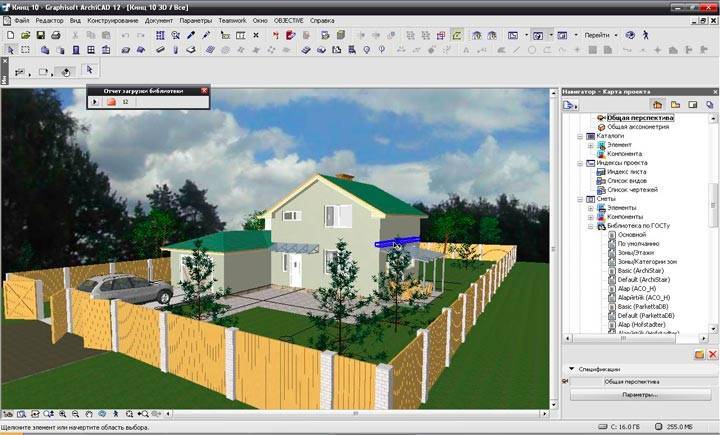Save the project with the floppy disk icon
The width and height of the screenshot is (720, 435).
[40, 35]
